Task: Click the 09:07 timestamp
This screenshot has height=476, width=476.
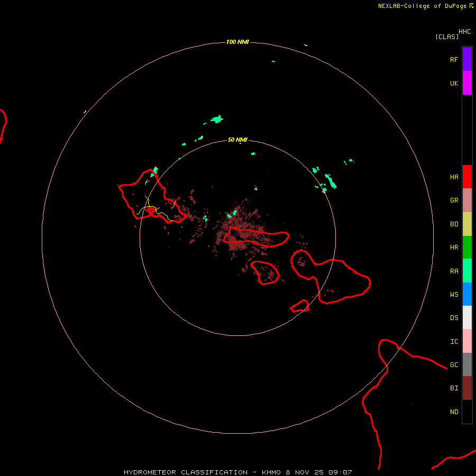Action: click(x=340, y=472)
